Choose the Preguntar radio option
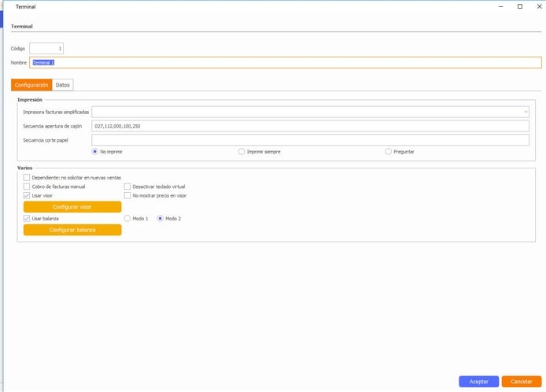Image resolution: width=546 pixels, height=392 pixels. point(388,151)
